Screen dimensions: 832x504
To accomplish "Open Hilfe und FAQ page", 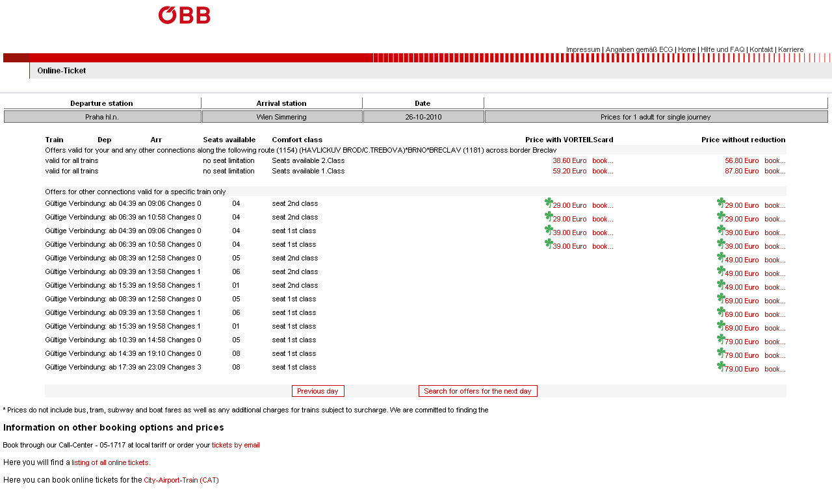I will click(x=722, y=49).
